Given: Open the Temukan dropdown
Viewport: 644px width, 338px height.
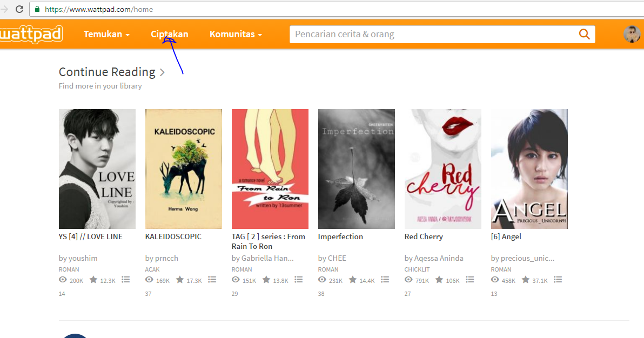Looking at the screenshot, I should [x=106, y=33].
